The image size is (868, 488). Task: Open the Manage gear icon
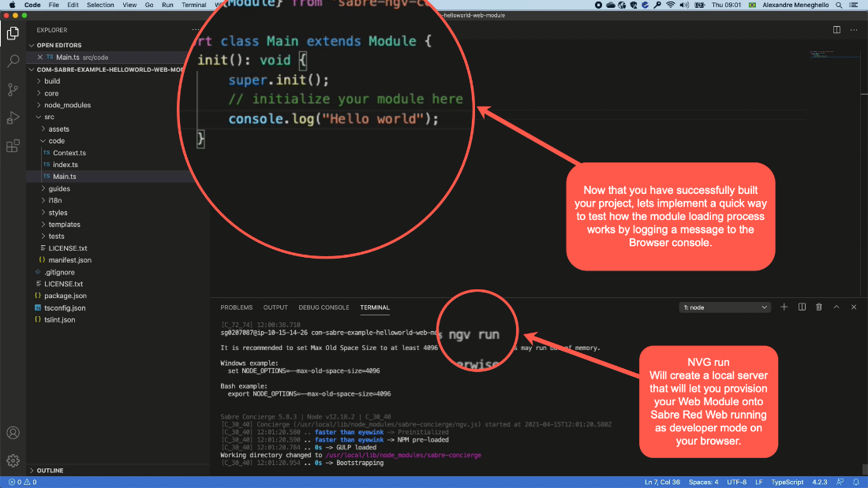(x=13, y=460)
